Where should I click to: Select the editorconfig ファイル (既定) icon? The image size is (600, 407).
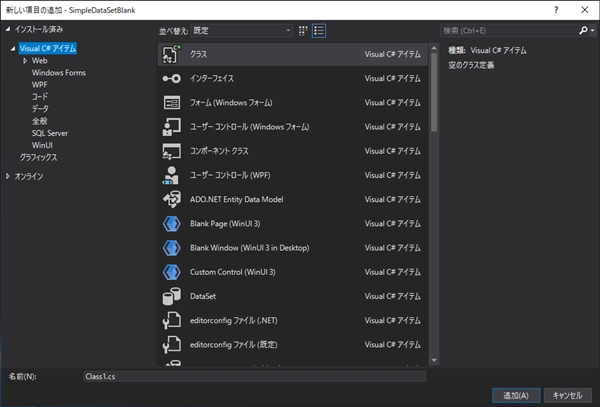click(171, 345)
